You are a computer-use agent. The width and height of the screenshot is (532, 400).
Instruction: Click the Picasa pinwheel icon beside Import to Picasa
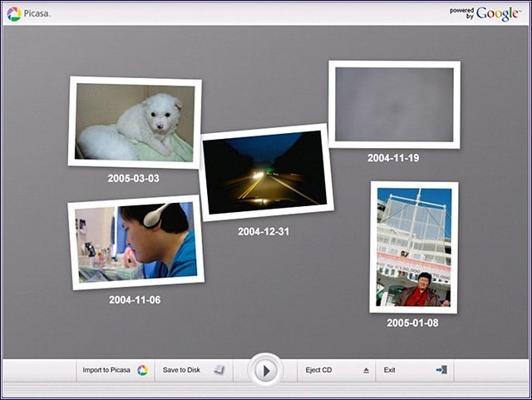[x=142, y=370]
